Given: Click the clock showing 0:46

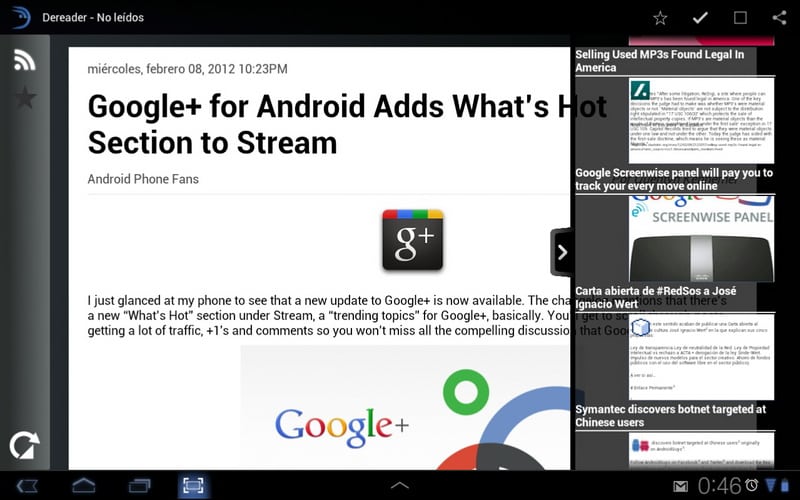Looking at the screenshot, I should point(719,486).
